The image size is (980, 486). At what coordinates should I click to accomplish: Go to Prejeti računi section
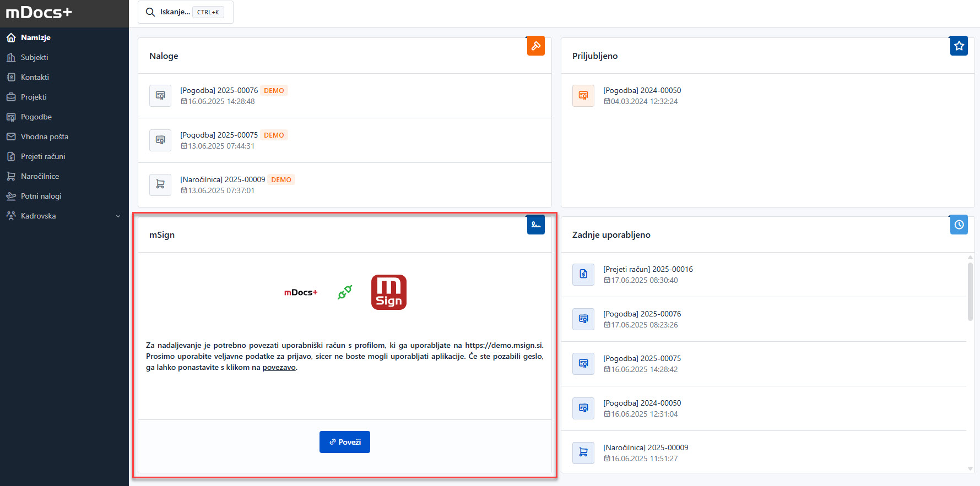43,156
